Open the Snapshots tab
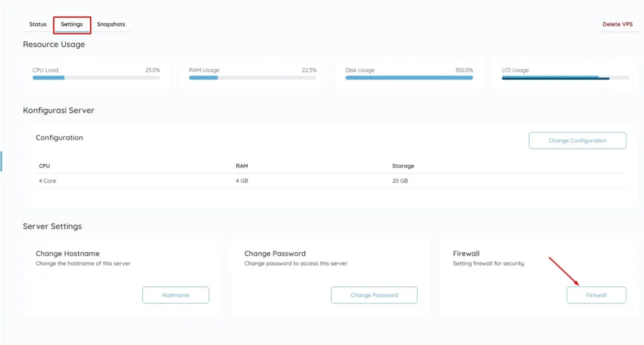The height and width of the screenshot is (345, 644). click(111, 25)
